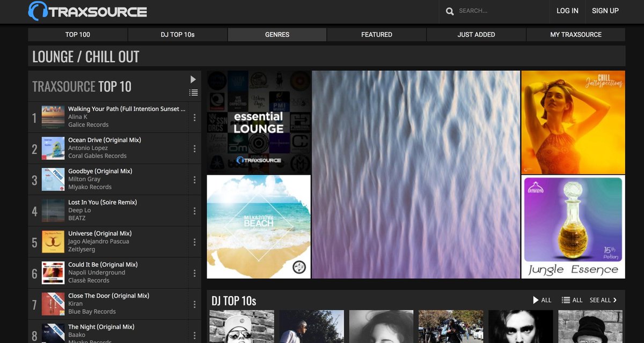Open options menu for The Night
The image size is (644, 343).
click(x=194, y=335)
